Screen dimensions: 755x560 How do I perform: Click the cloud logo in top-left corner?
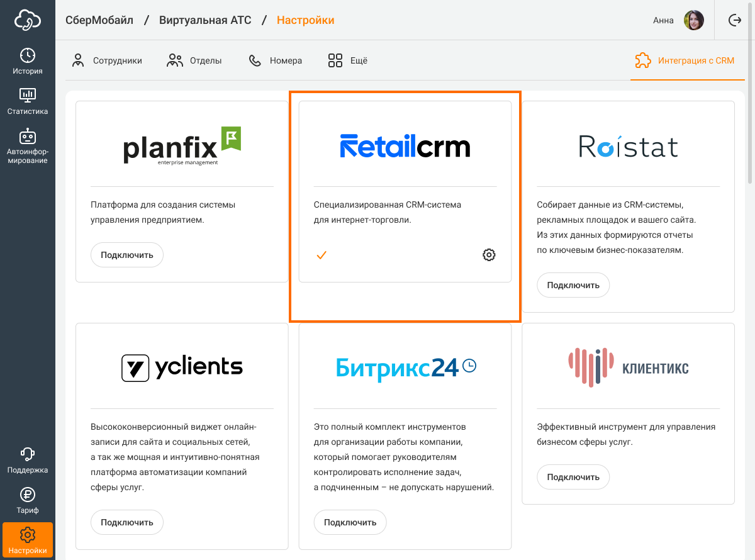(x=28, y=20)
